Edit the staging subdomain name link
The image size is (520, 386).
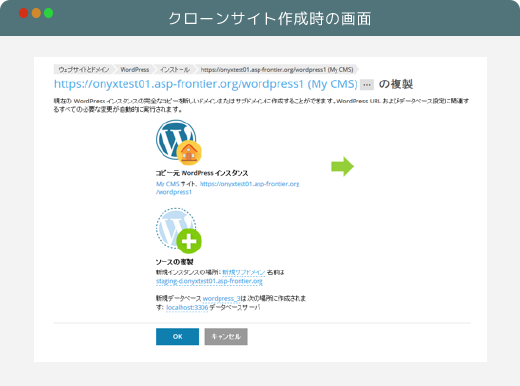click(x=209, y=281)
